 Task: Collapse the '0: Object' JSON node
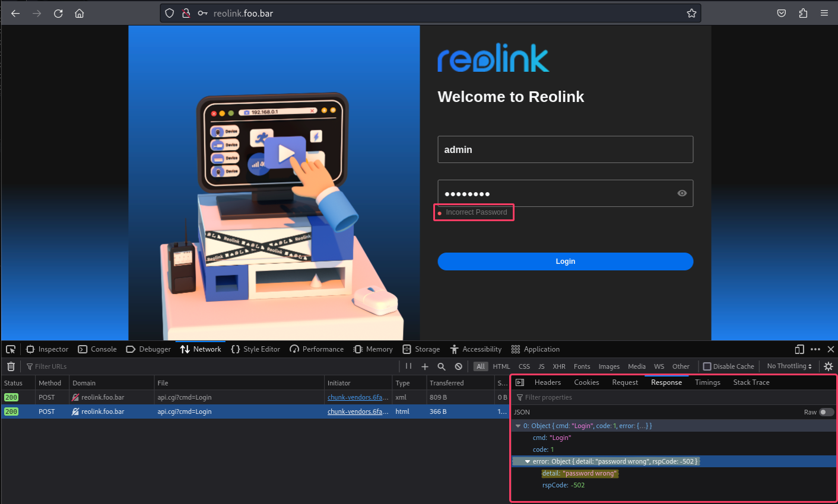518,426
